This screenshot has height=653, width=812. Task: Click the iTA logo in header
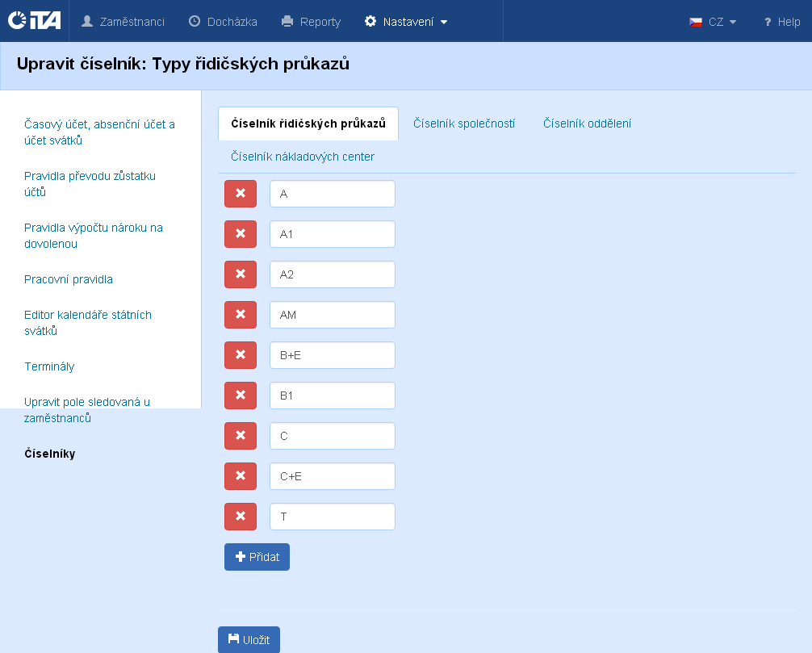click(34, 21)
